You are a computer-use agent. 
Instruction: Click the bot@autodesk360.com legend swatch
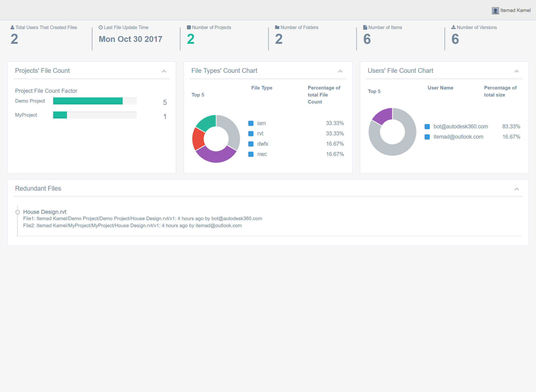coord(427,127)
